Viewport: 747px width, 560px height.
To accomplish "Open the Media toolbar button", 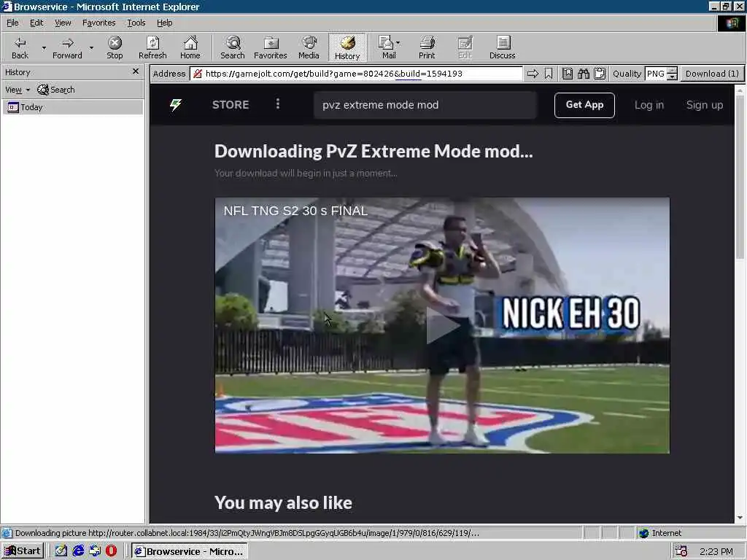I will point(309,47).
